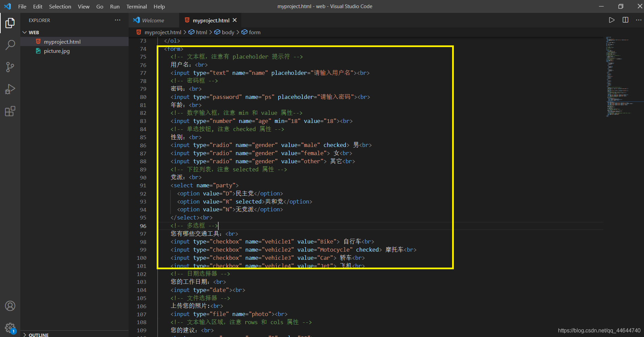Image resolution: width=644 pixels, height=337 pixels.
Task: Click the input type="file" photo line
Action: (229, 314)
